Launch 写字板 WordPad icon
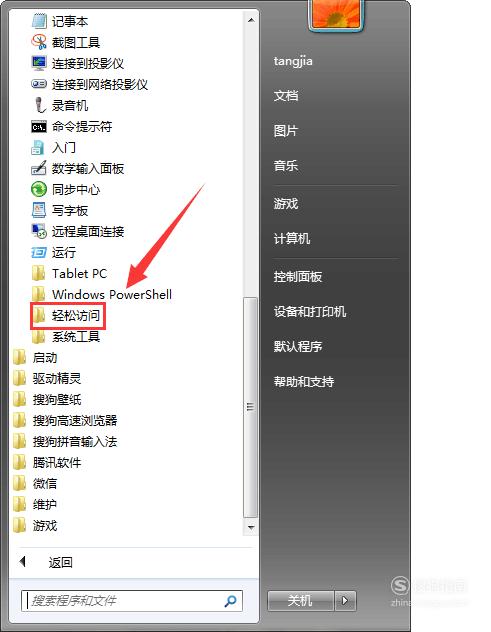This screenshot has height=632, width=491. pyautogui.click(x=39, y=210)
